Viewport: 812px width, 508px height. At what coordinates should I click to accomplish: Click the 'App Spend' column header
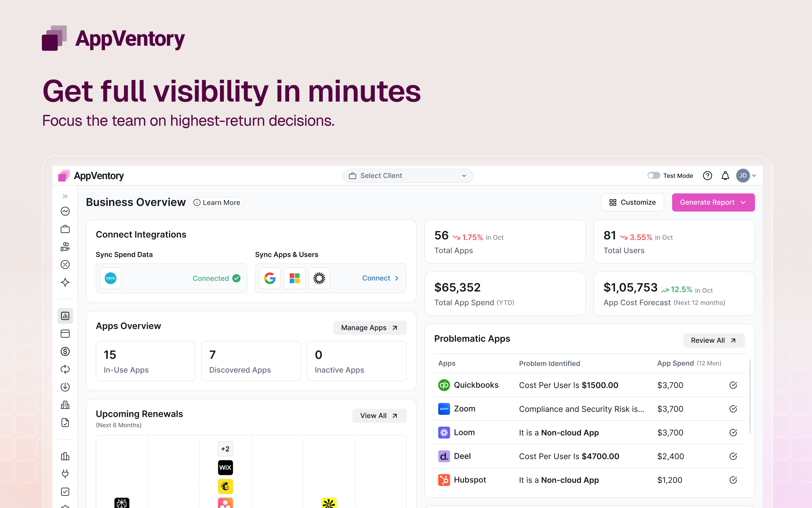click(x=689, y=363)
